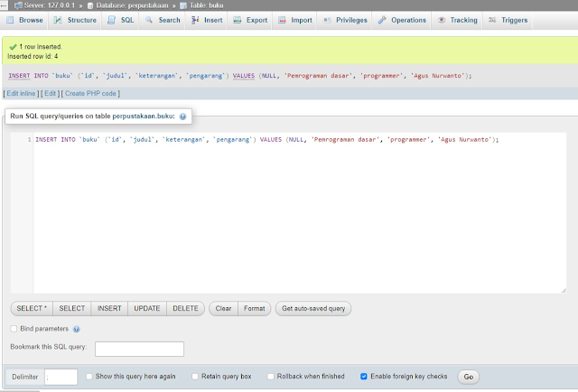The width and height of the screenshot is (578, 392).
Task: Click the database icon in breadcrumb
Action: pyautogui.click(x=90, y=5)
